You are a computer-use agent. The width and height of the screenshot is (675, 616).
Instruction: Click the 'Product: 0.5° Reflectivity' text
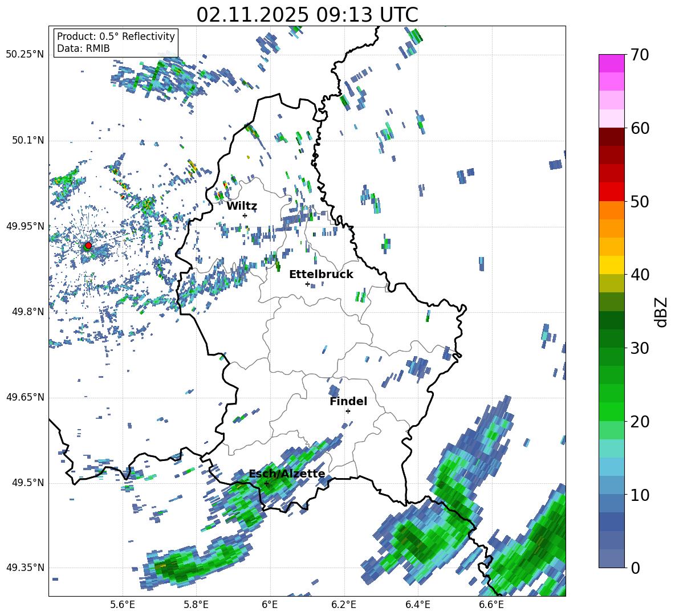(x=116, y=36)
